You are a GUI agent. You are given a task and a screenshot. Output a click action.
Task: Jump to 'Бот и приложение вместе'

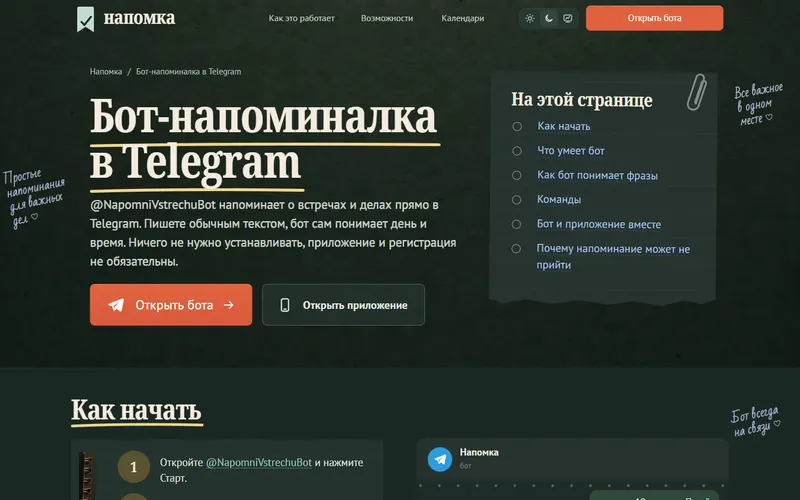point(598,224)
